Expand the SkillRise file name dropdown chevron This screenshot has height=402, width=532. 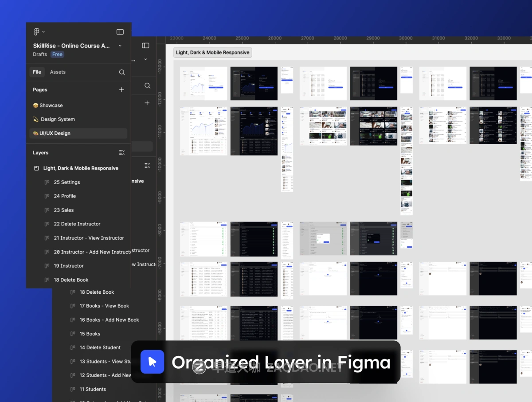120,46
